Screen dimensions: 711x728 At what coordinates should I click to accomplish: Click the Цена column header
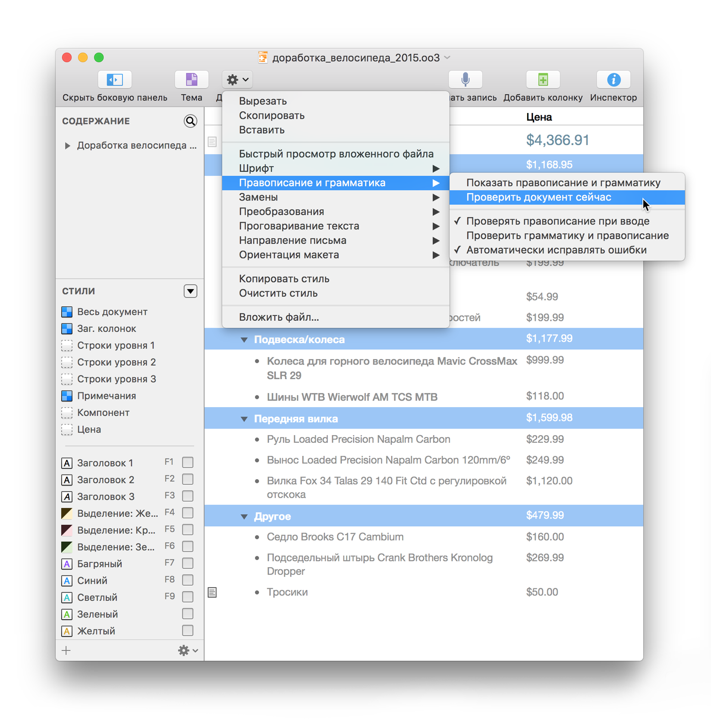[539, 117]
